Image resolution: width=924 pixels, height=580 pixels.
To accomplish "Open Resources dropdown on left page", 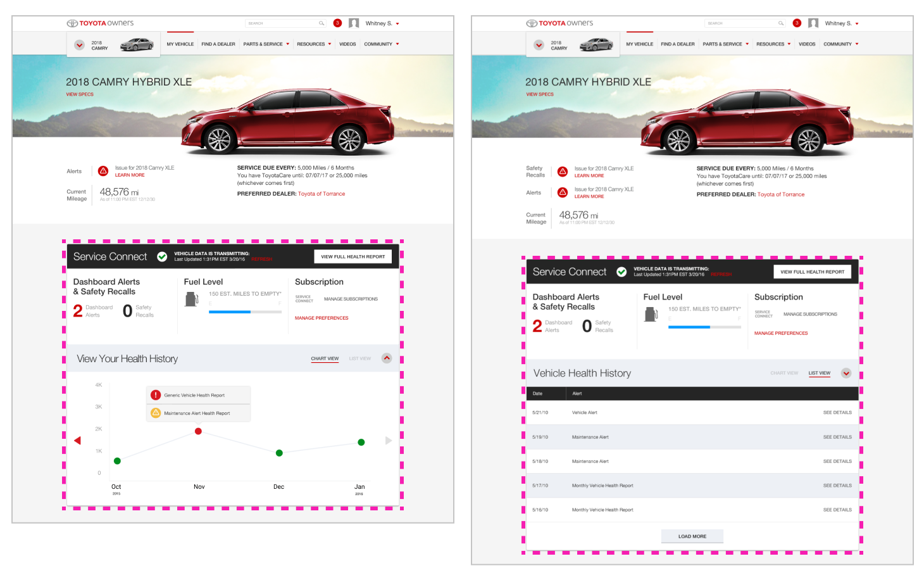I will tap(314, 44).
